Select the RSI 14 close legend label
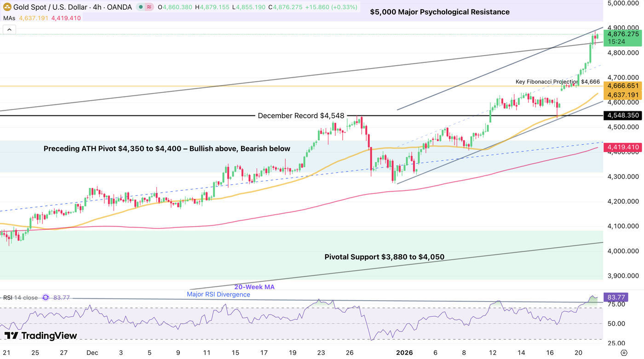Screen dimensions: 644x359 click(x=20, y=297)
